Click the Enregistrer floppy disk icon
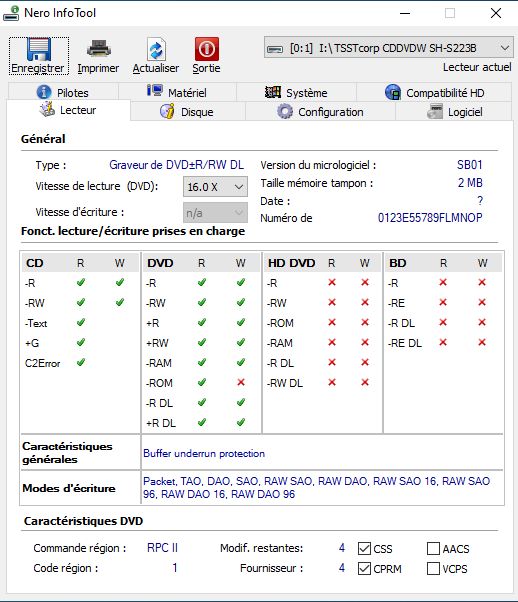518x602 pixels. [39, 49]
